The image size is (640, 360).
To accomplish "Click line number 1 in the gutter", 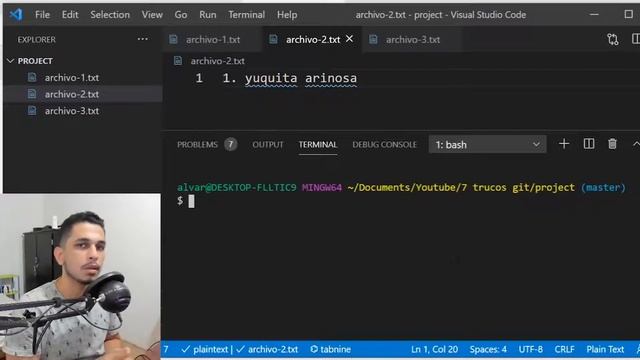I will click(199, 78).
